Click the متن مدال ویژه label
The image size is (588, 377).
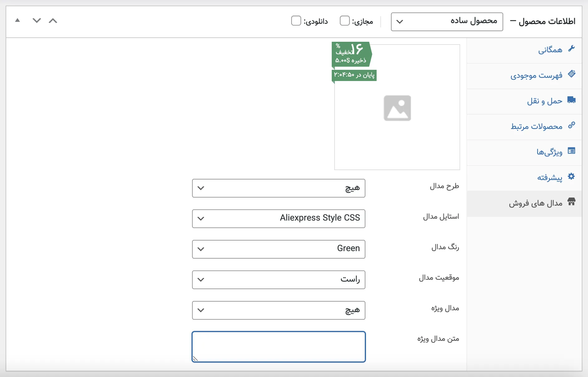click(x=438, y=339)
